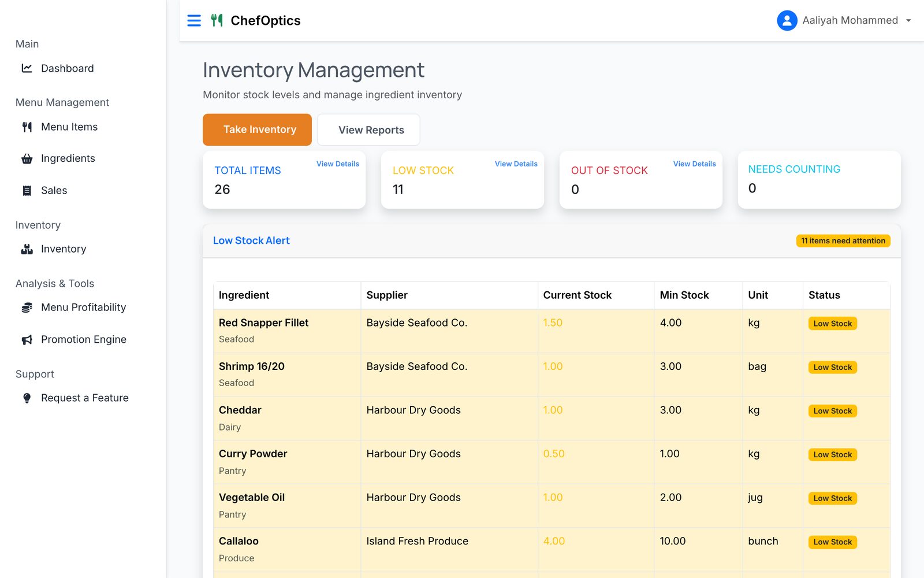
Task: Click the Inventory boxes icon
Action: coord(27,249)
